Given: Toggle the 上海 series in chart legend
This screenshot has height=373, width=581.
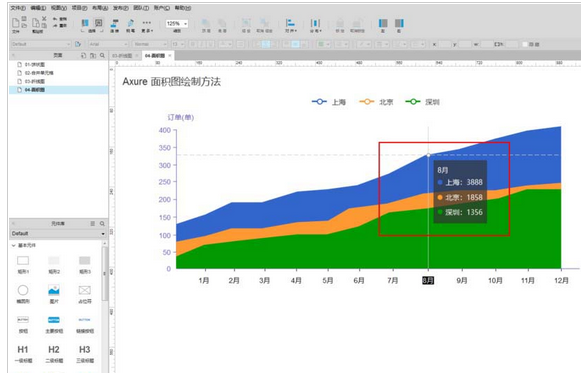Looking at the screenshot, I should [x=329, y=101].
